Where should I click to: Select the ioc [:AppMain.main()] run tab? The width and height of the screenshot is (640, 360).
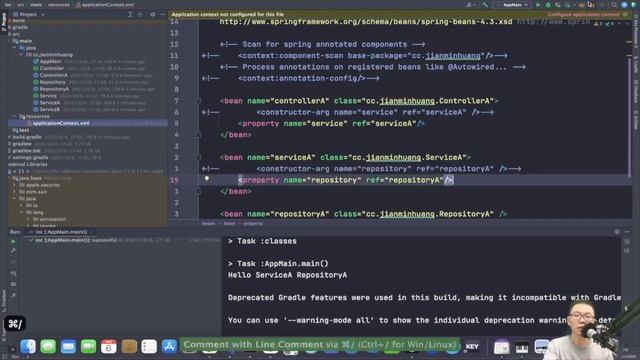click(x=61, y=232)
